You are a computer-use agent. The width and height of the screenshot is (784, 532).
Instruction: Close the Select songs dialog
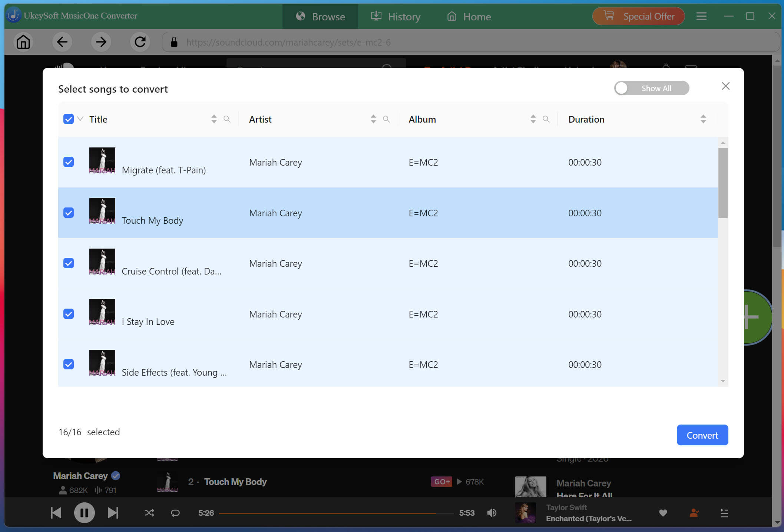(x=725, y=86)
